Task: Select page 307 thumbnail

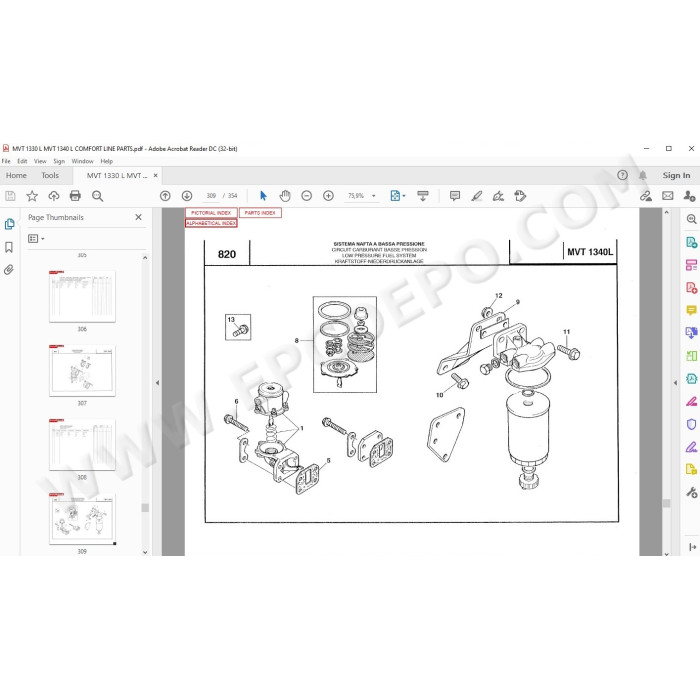Action: (x=82, y=371)
